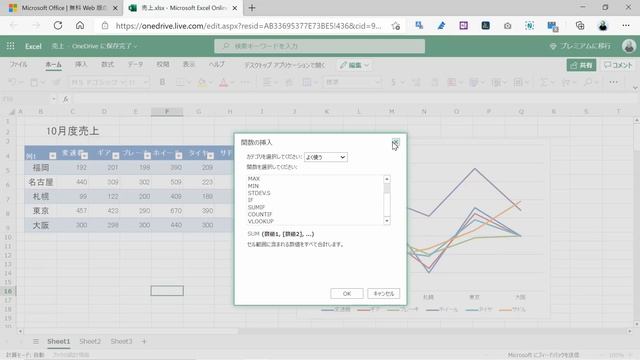Click the browser back arrow
The height and width of the screenshot is (360, 640).
point(13,26)
